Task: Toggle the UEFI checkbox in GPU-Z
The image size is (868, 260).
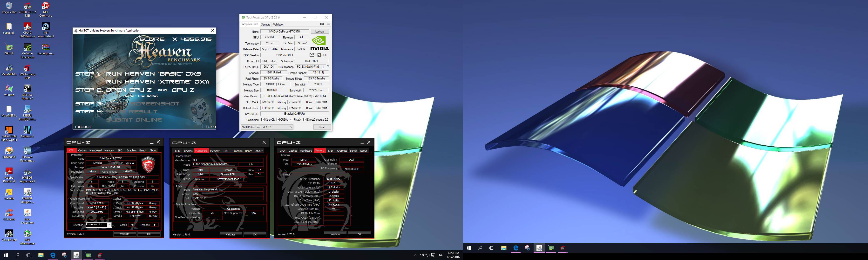Action: (319, 55)
